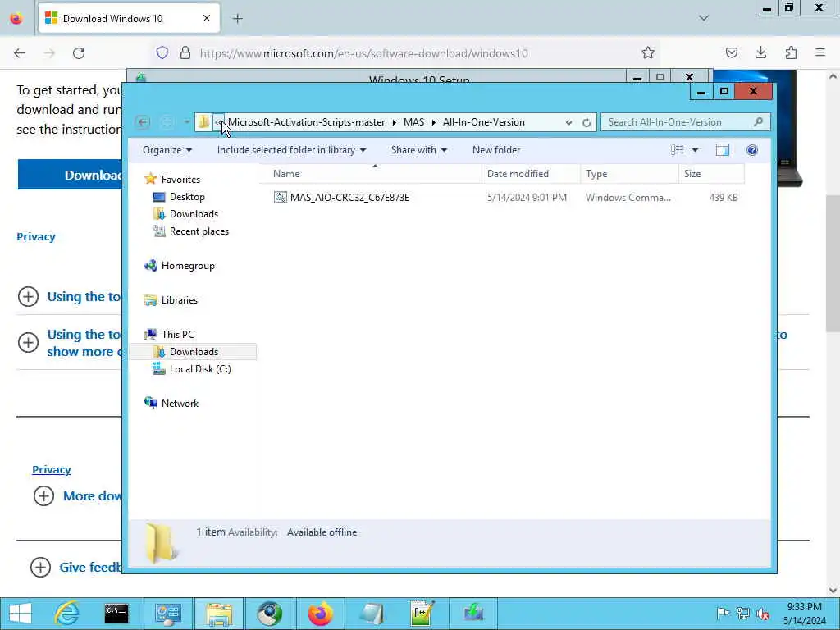Open Windows Start menu

click(x=20, y=614)
